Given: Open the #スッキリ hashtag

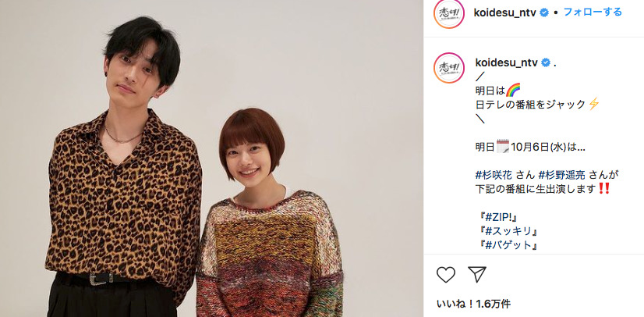Looking at the screenshot, I should pyautogui.click(x=509, y=231).
